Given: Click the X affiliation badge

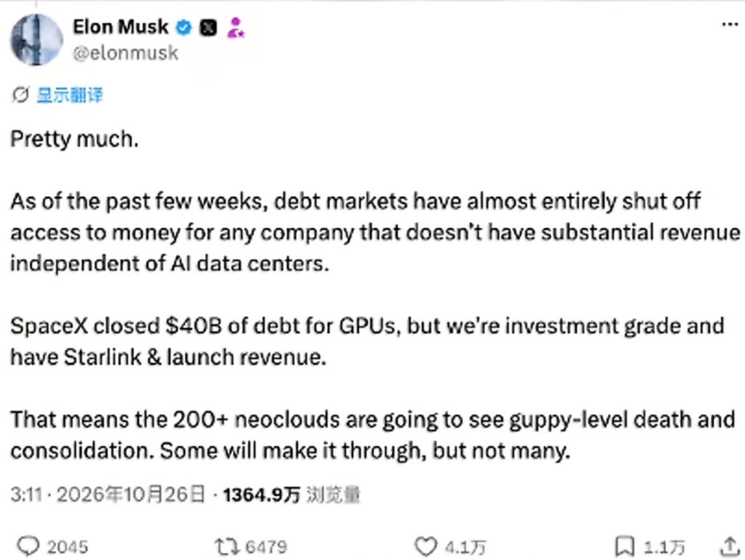Looking at the screenshot, I should coord(208,27).
